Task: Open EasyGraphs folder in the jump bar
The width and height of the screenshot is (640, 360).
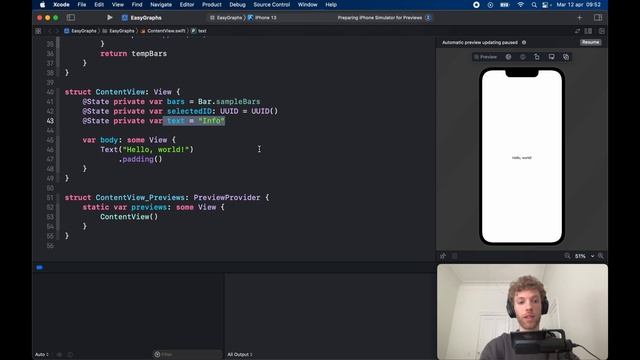Action: point(118,31)
